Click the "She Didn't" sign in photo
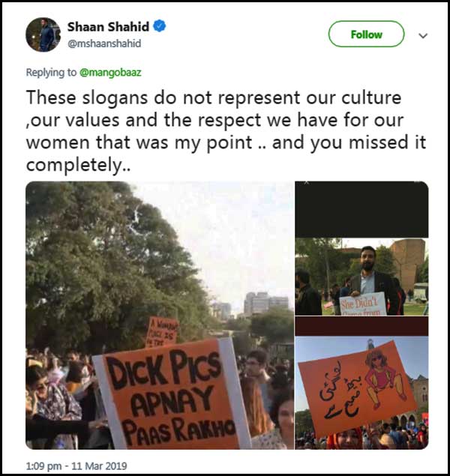 point(362,304)
